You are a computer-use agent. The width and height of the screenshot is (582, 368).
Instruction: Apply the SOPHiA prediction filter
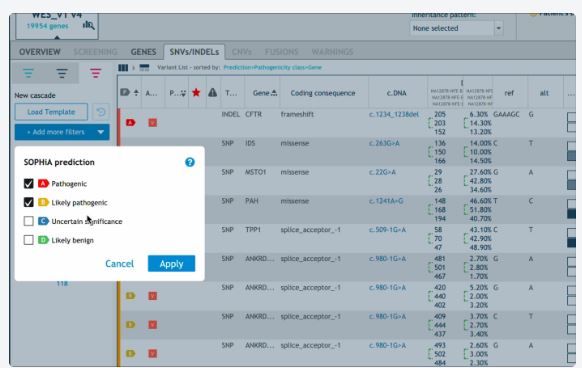[x=171, y=264]
